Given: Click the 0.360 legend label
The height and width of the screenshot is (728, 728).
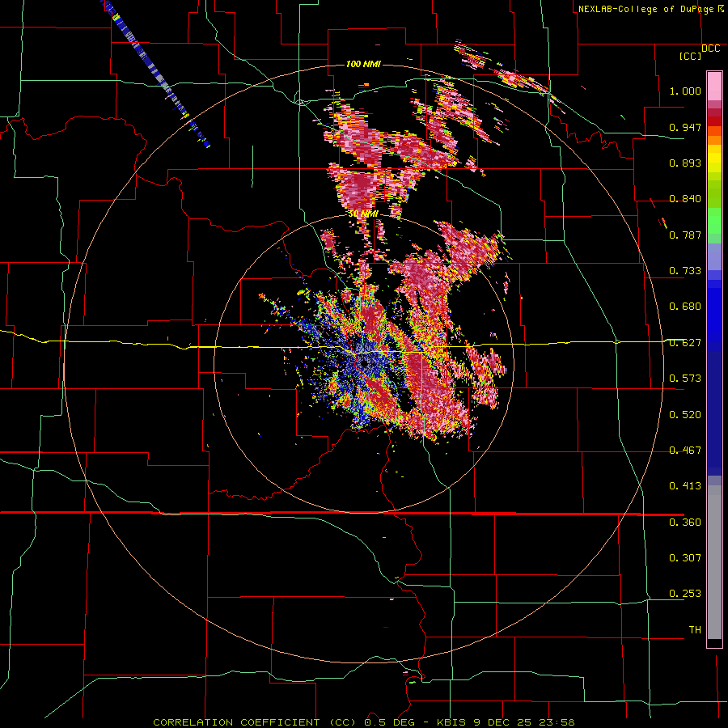Looking at the screenshot, I should coord(685,523).
